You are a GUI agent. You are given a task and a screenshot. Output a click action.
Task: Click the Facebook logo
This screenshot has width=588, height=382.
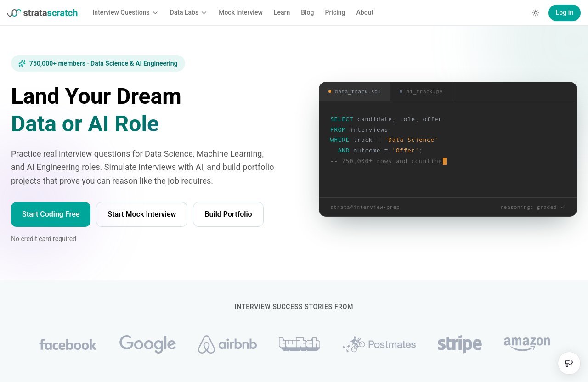coord(68,344)
